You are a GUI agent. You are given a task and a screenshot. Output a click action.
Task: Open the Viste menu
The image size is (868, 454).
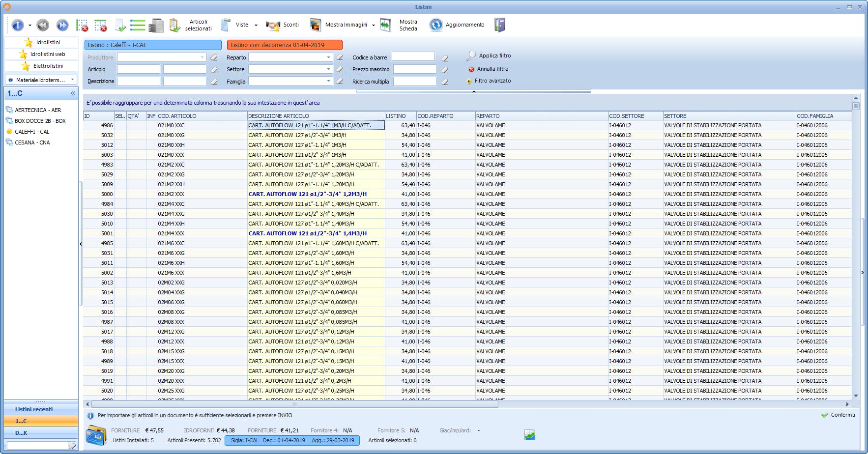coord(236,25)
